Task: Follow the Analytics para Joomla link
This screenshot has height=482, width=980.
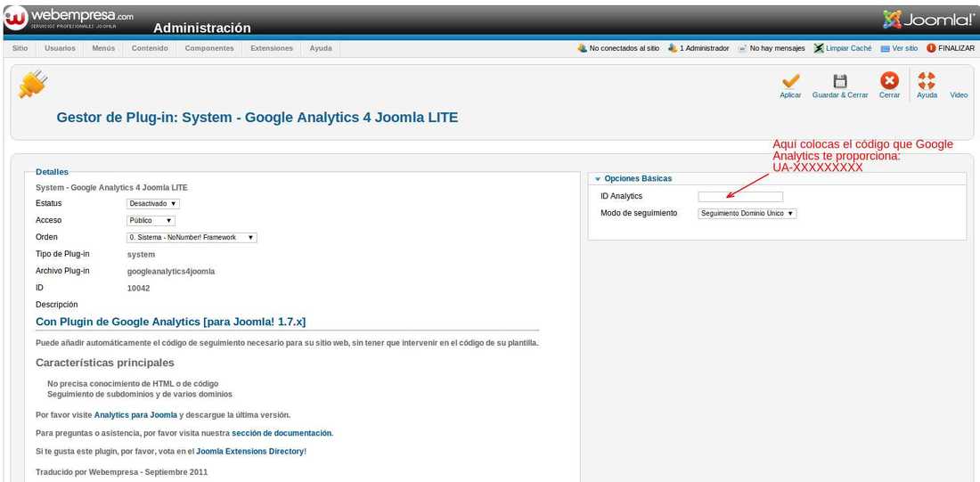Action: pos(135,415)
